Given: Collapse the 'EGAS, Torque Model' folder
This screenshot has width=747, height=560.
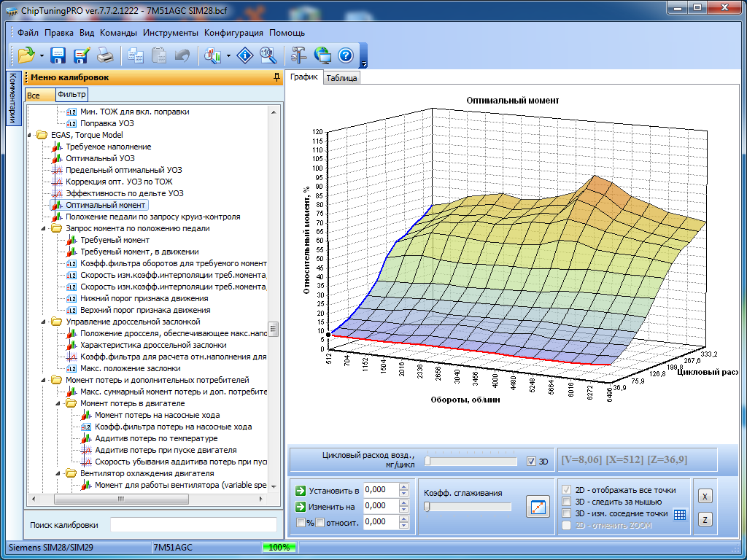Looking at the screenshot, I should pyautogui.click(x=31, y=135).
